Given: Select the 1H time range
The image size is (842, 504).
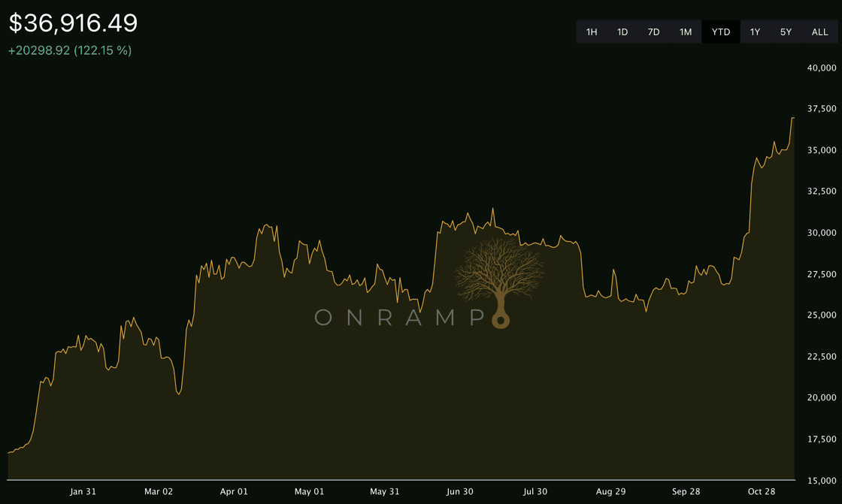Looking at the screenshot, I should point(592,32).
